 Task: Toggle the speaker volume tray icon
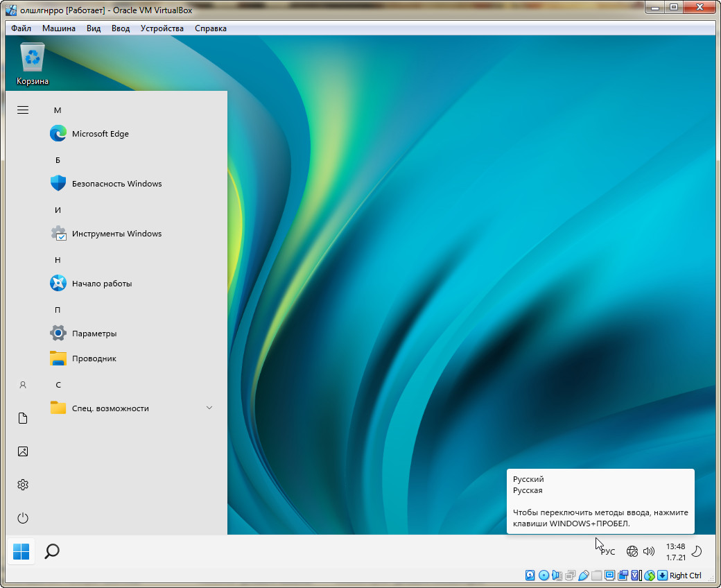[649, 552]
